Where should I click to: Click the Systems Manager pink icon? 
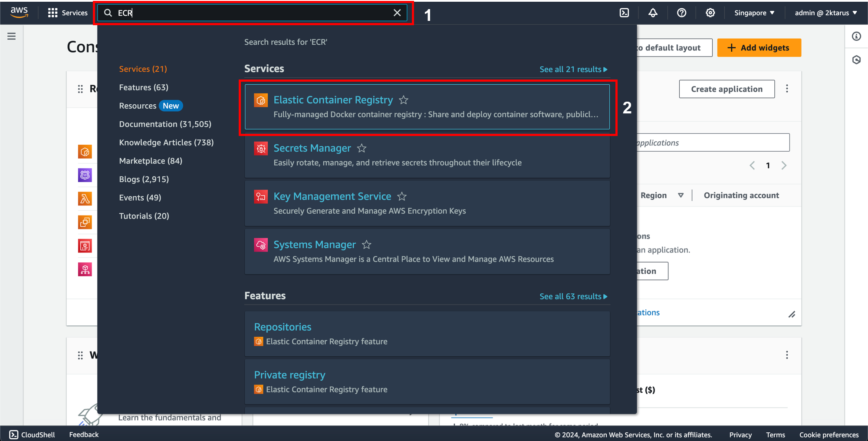point(261,245)
